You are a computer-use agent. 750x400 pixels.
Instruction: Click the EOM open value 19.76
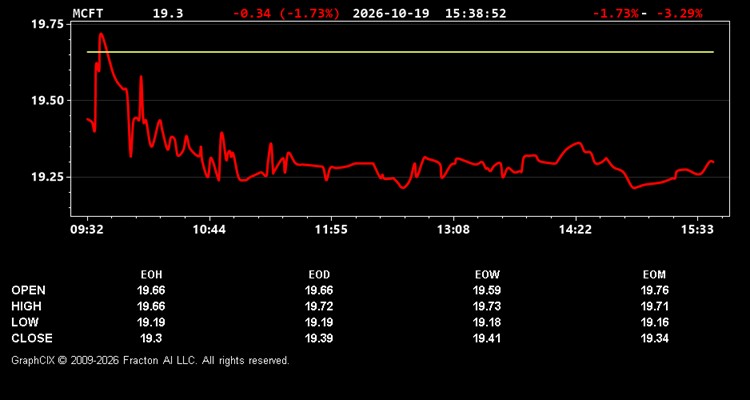[x=654, y=290]
